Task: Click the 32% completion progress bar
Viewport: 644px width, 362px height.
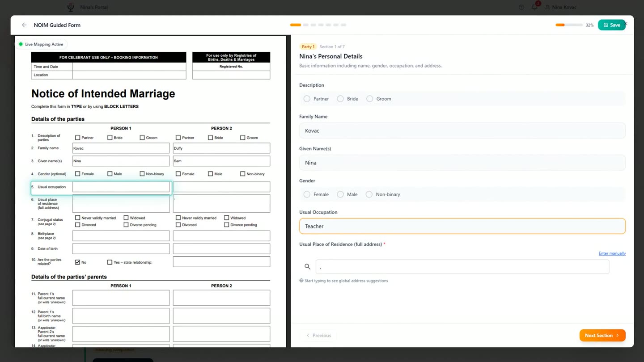Action: 569,25
